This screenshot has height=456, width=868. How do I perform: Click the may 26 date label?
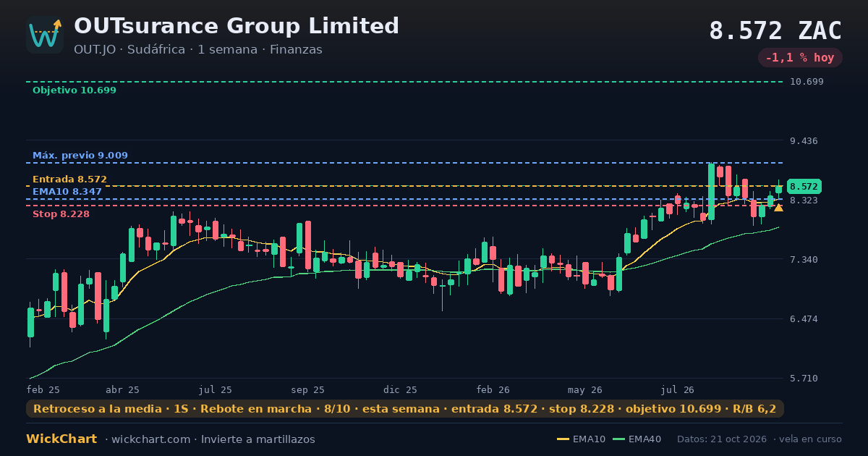coord(585,390)
